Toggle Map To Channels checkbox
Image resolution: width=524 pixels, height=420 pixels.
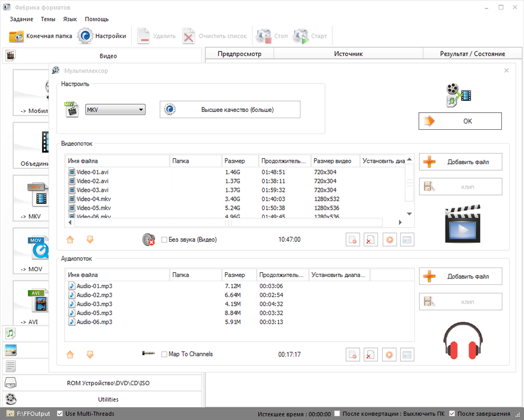coord(164,354)
